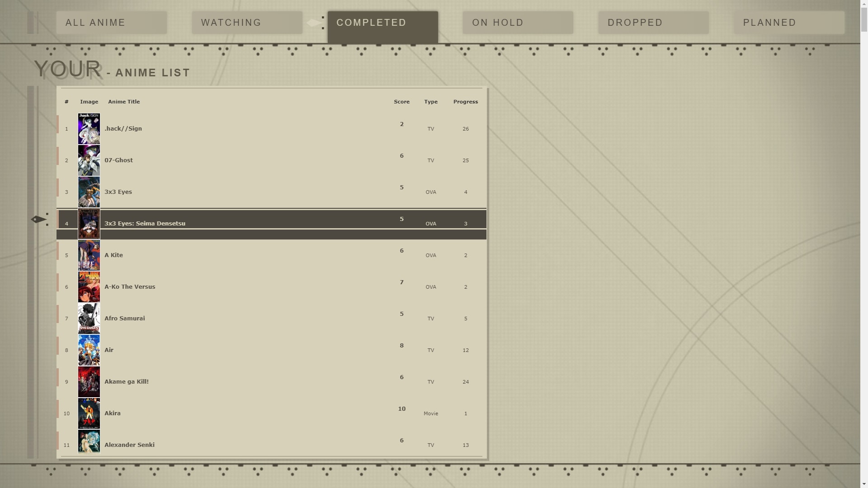This screenshot has width=868, height=488.
Task: Click the # column header
Action: point(66,102)
